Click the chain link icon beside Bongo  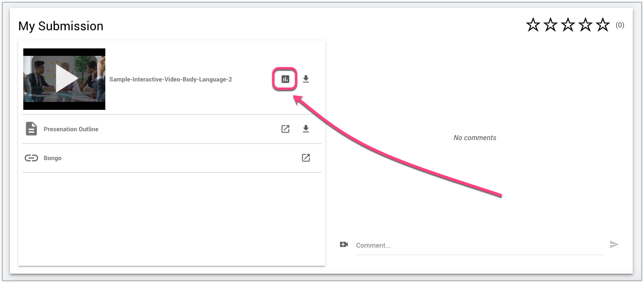[x=31, y=158]
